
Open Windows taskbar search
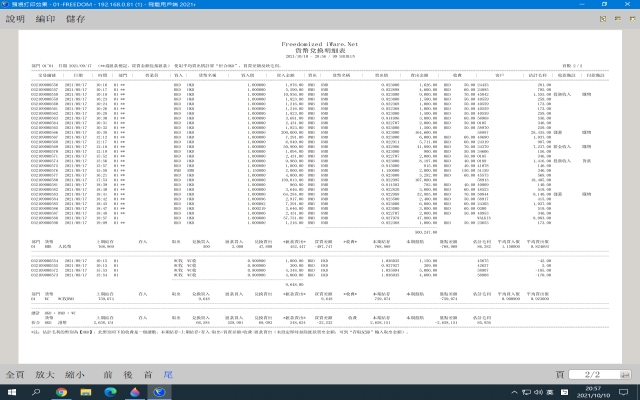[35, 391]
